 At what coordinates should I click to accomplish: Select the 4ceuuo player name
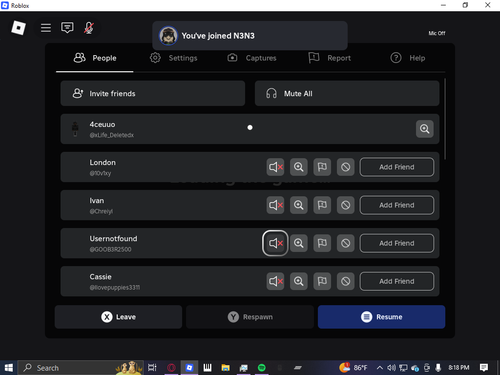point(102,125)
